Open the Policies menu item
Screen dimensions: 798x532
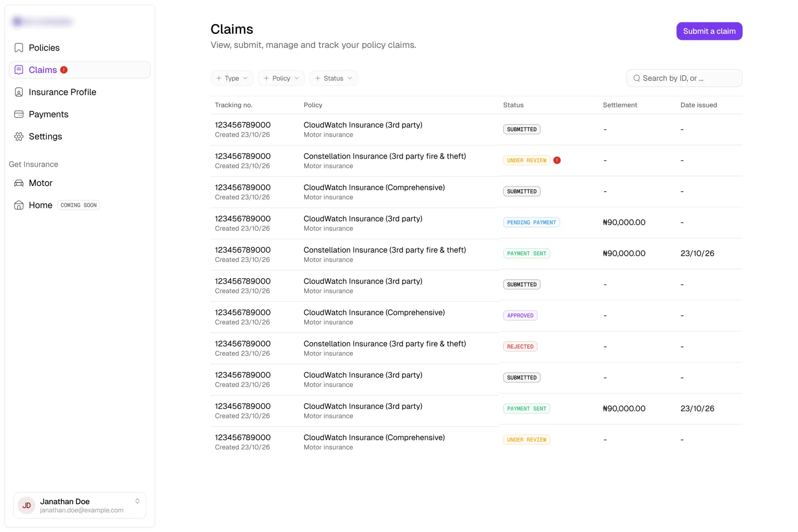(80, 48)
